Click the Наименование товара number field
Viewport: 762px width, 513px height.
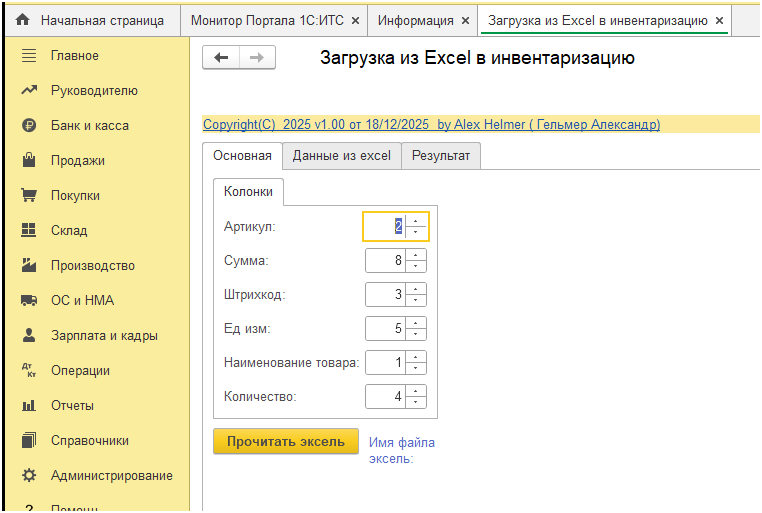point(385,363)
